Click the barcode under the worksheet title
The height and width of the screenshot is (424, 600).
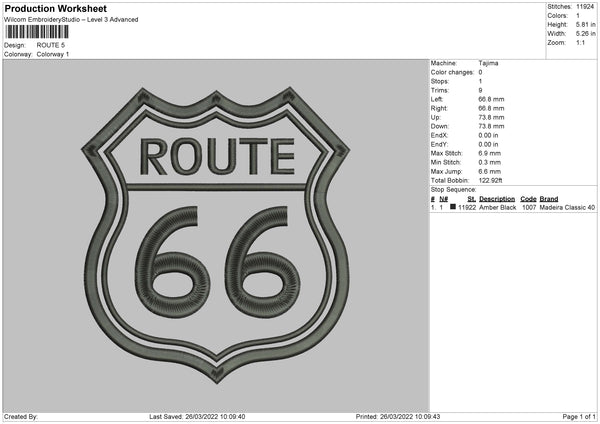(x=37, y=32)
